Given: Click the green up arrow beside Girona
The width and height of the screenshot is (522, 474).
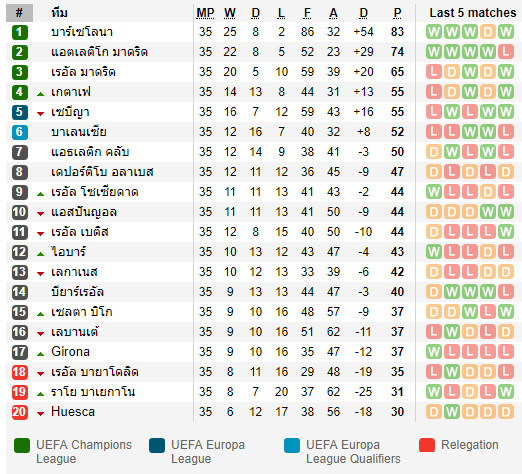Looking at the screenshot, I should (40, 354).
